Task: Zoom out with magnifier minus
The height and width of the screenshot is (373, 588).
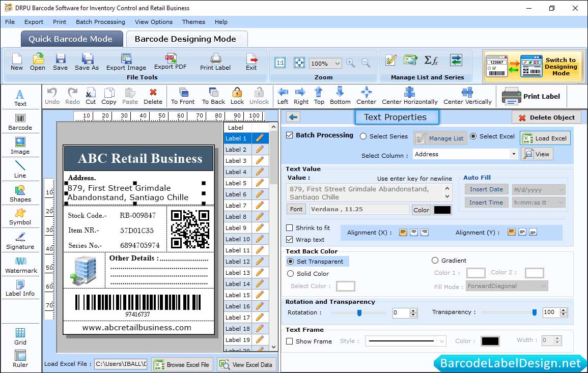Action: (x=366, y=63)
